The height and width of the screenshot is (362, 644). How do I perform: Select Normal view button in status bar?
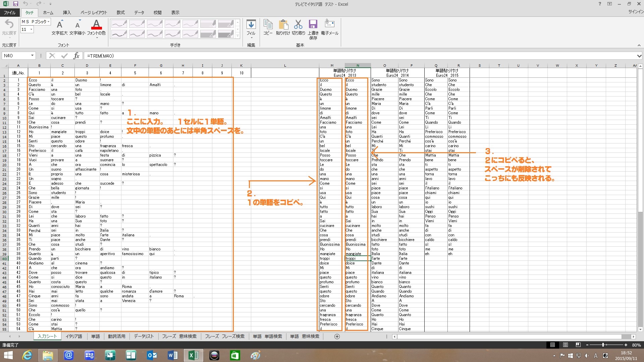(552, 345)
